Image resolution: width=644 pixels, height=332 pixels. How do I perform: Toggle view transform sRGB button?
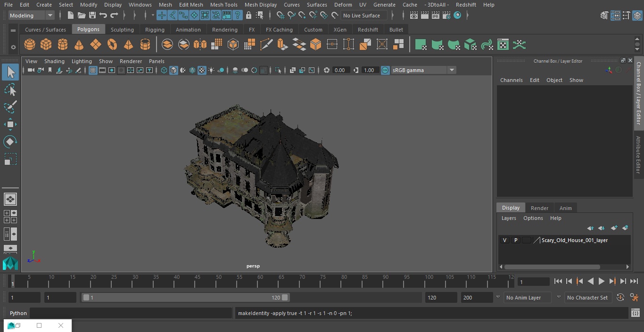(x=385, y=70)
